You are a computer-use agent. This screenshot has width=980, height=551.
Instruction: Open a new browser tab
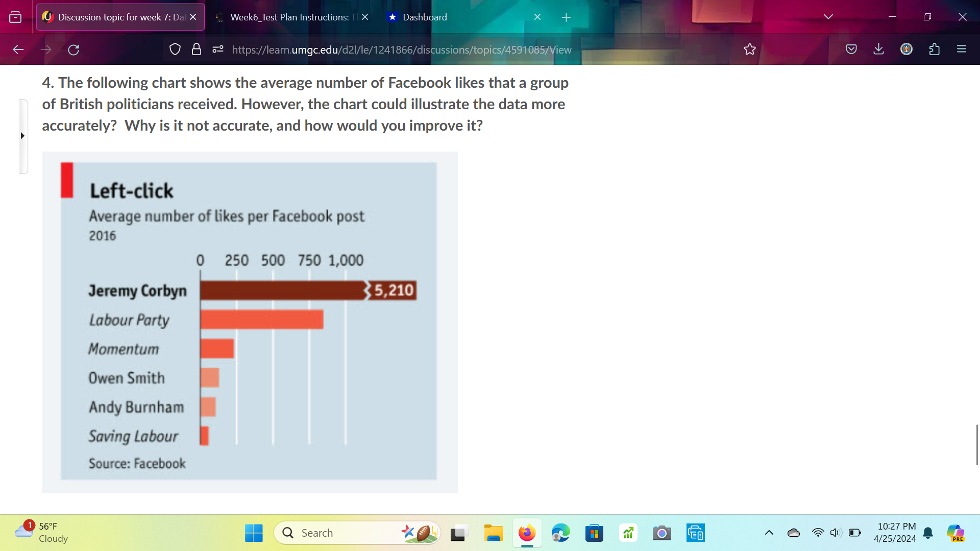pos(566,17)
